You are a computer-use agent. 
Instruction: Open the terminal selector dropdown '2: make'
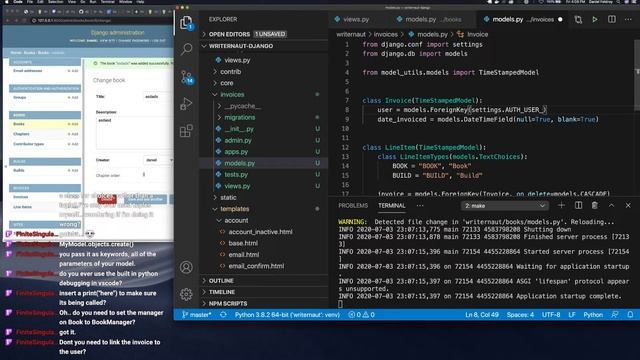tap(504, 206)
